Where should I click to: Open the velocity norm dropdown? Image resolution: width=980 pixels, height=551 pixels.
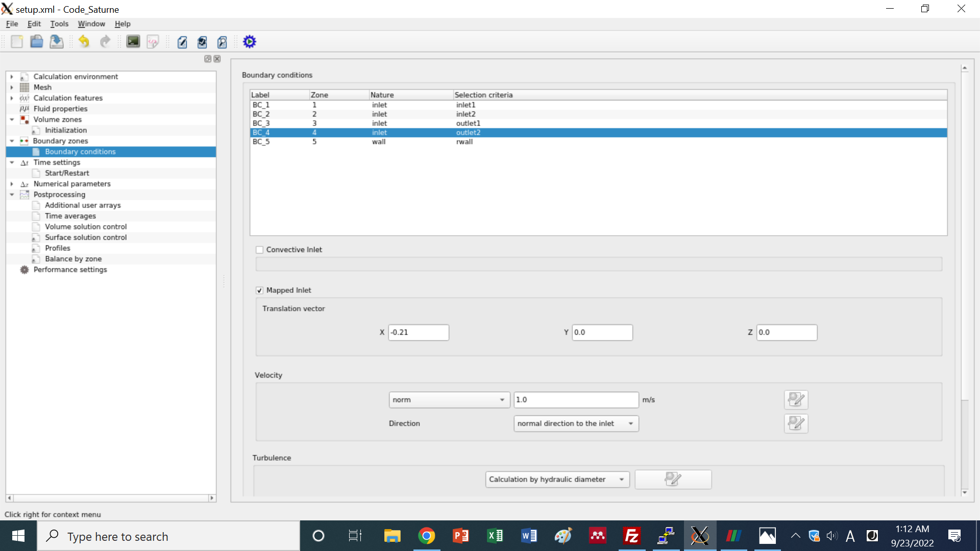pyautogui.click(x=449, y=400)
